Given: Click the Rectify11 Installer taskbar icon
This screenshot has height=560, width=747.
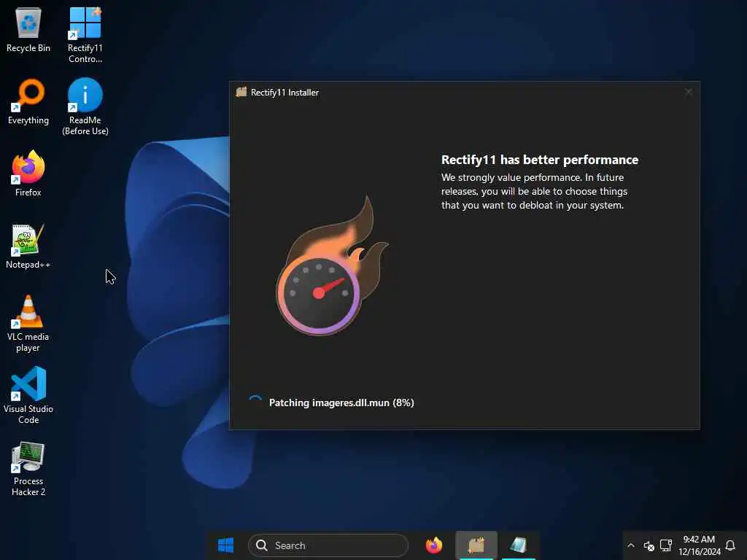Looking at the screenshot, I should click(476, 545).
